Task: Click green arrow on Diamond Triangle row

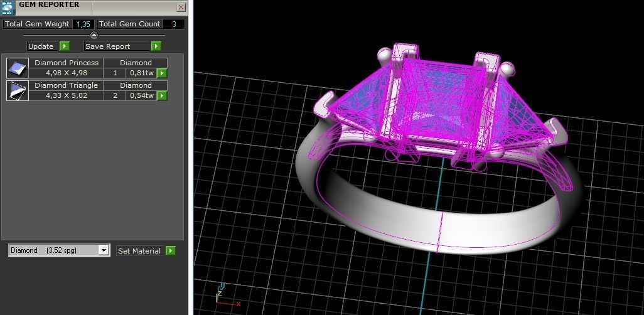Action: click(x=162, y=95)
